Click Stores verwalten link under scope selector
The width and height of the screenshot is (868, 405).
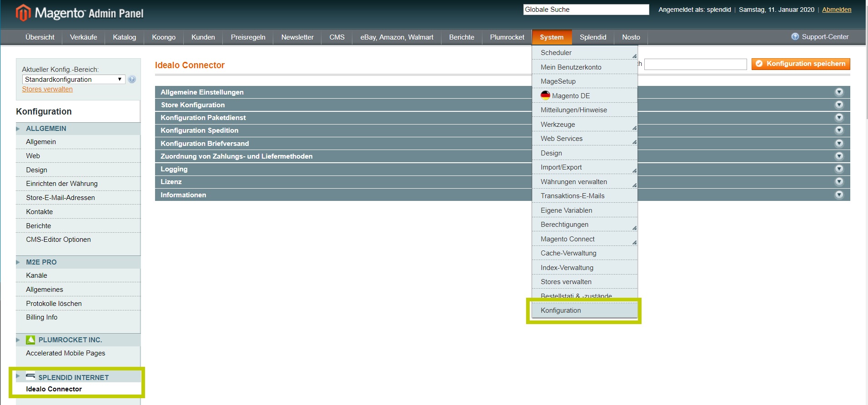pyautogui.click(x=47, y=89)
